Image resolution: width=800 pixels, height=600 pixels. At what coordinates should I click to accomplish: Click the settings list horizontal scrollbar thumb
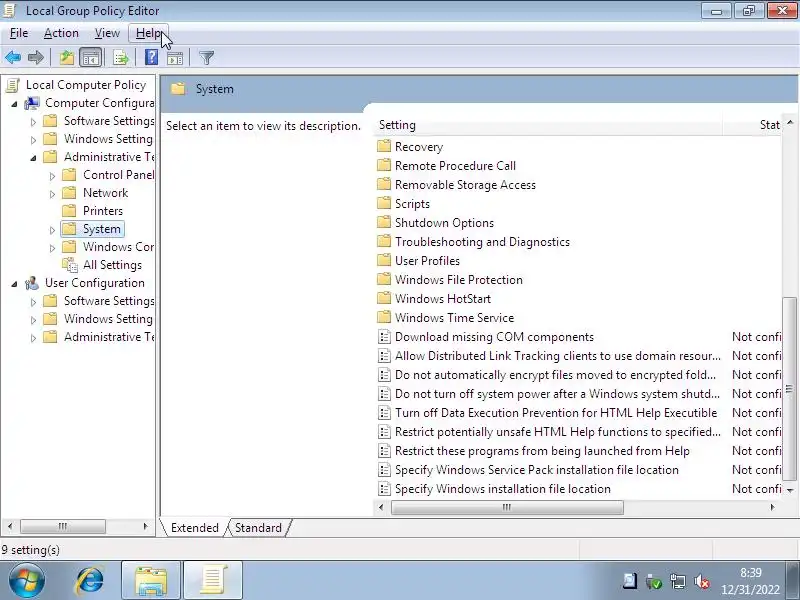coord(507,507)
